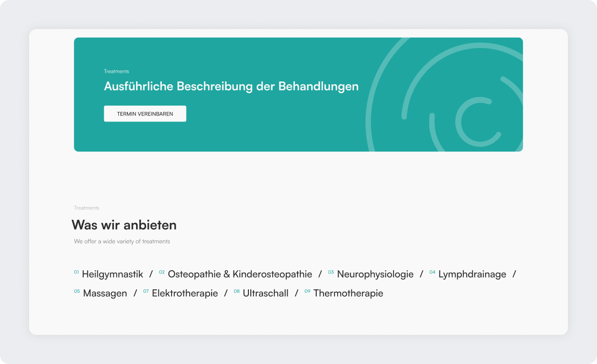Click the Ausführliche Beschreibung der Behandlungen heading

pyautogui.click(x=231, y=86)
